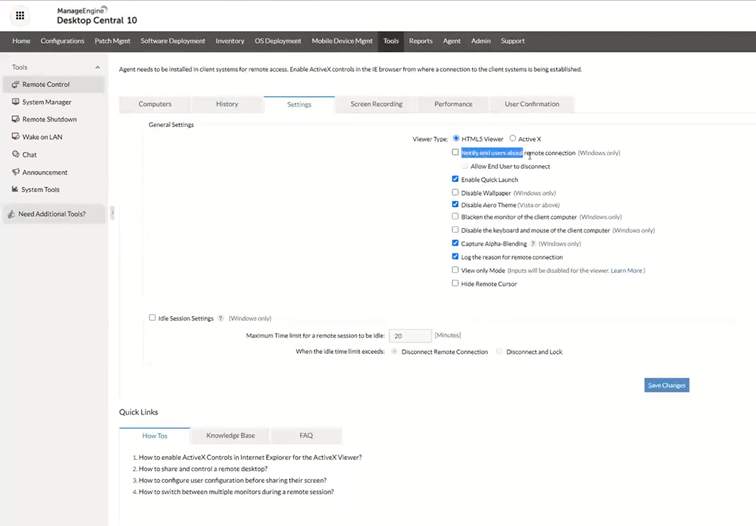Open the Agent menu
Viewport: 756px width, 526px height.
(452, 41)
